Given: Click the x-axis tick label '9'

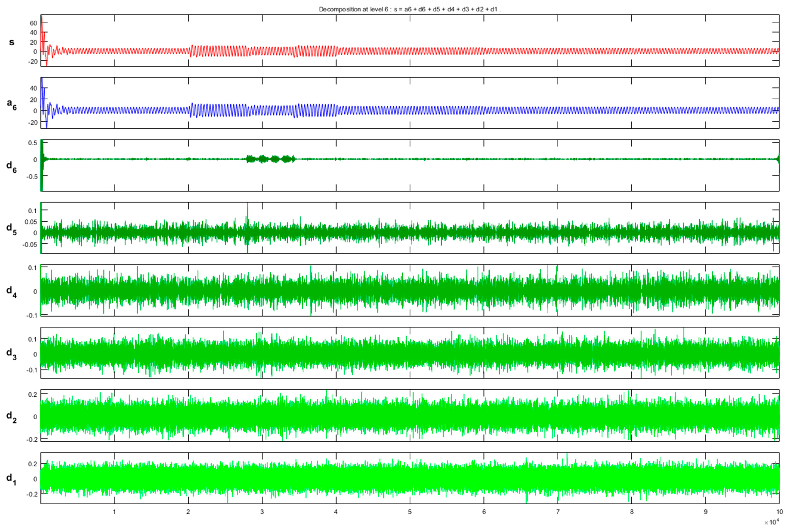Looking at the screenshot, I should coord(706,512).
